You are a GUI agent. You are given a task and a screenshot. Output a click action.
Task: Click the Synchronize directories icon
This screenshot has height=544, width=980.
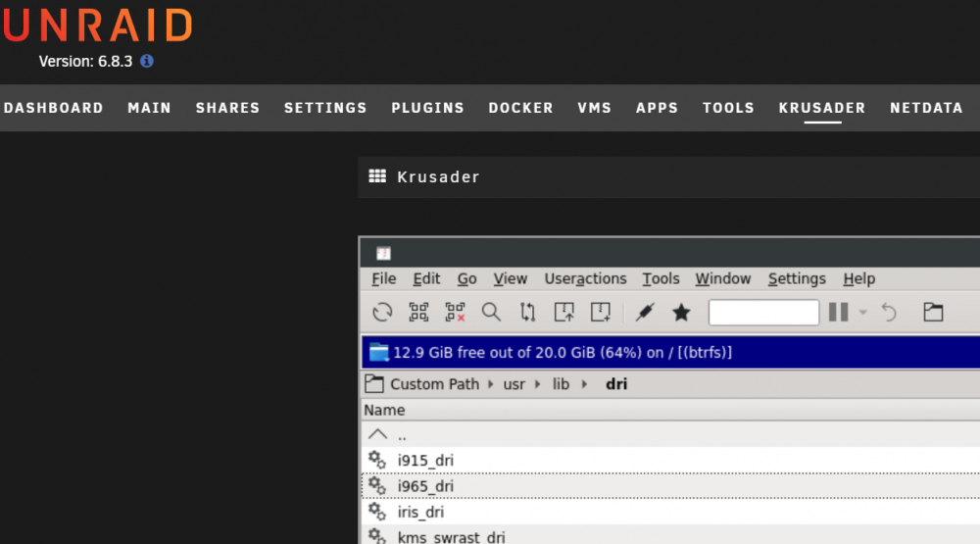tap(527, 312)
